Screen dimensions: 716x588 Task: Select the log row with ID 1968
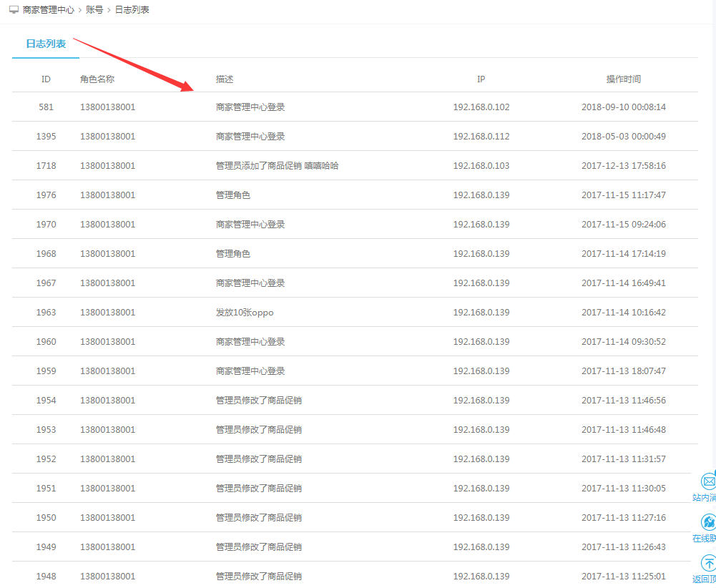(46, 254)
